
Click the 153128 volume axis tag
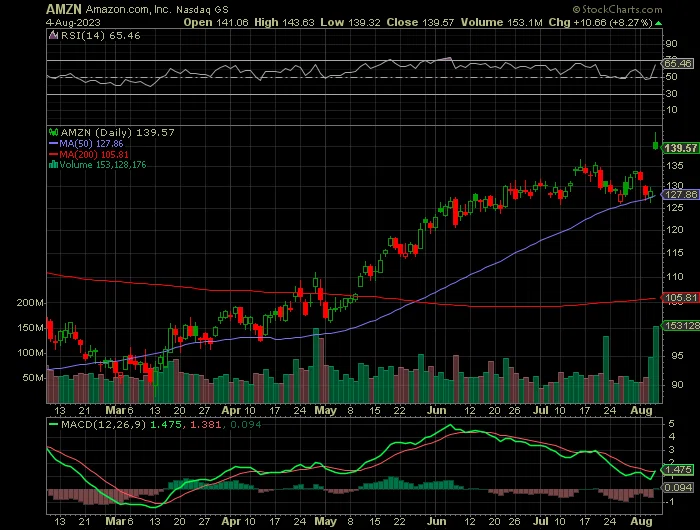pos(681,326)
